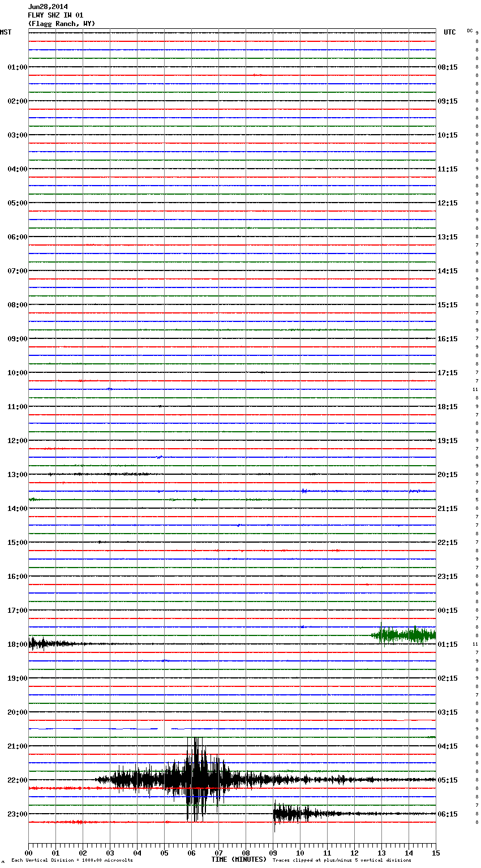Click the DC column heading
Image resolution: width=481 pixels, height=868 pixels.
point(470,31)
